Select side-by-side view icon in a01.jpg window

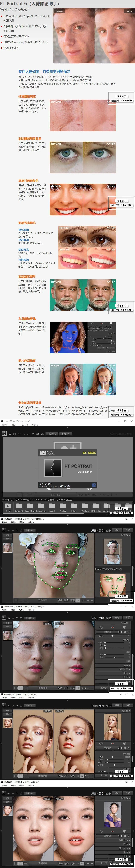[21, 776]
